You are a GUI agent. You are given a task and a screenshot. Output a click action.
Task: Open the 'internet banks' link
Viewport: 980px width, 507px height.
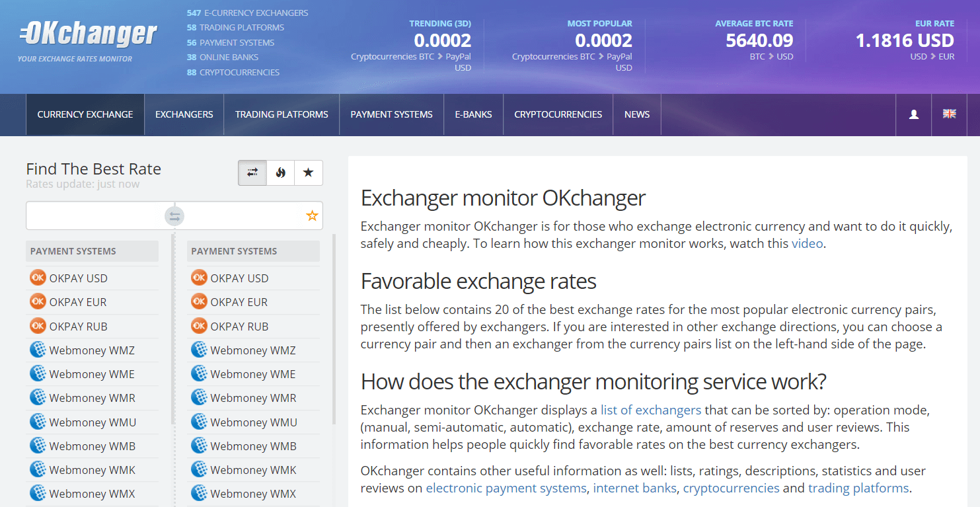tap(635, 488)
